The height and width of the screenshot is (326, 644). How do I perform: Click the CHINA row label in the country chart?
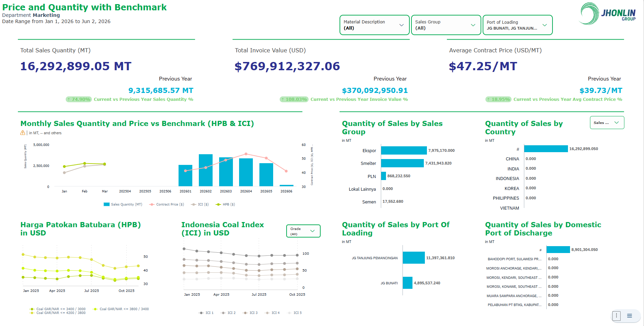pyautogui.click(x=512, y=159)
